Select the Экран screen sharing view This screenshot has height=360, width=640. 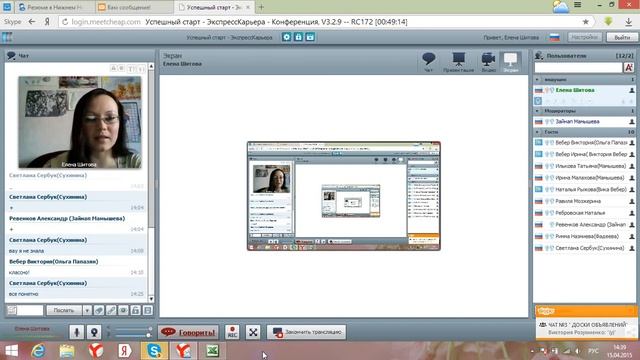(x=511, y=62)
